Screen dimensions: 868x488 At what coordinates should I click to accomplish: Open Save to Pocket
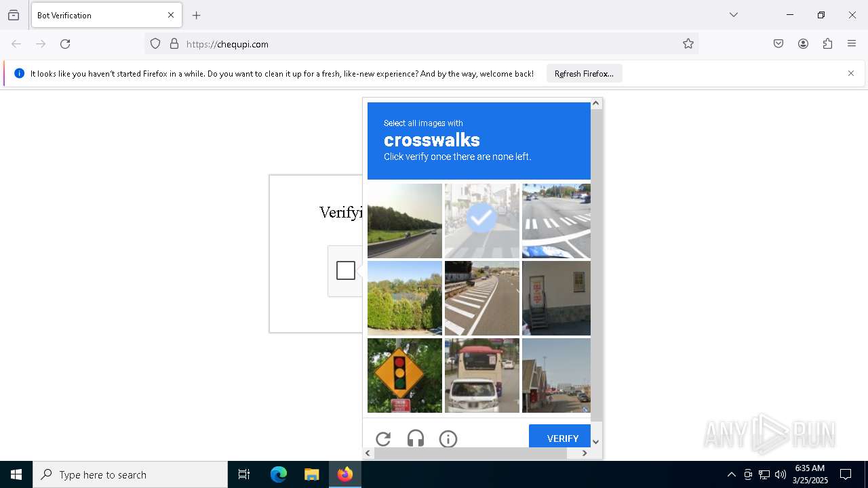tap(778, 44)
